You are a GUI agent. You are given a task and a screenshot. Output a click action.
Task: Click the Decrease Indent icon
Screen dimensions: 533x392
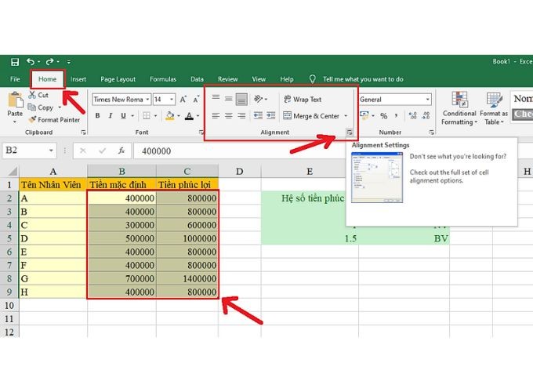pyautogui.click(x=258, y=115)
